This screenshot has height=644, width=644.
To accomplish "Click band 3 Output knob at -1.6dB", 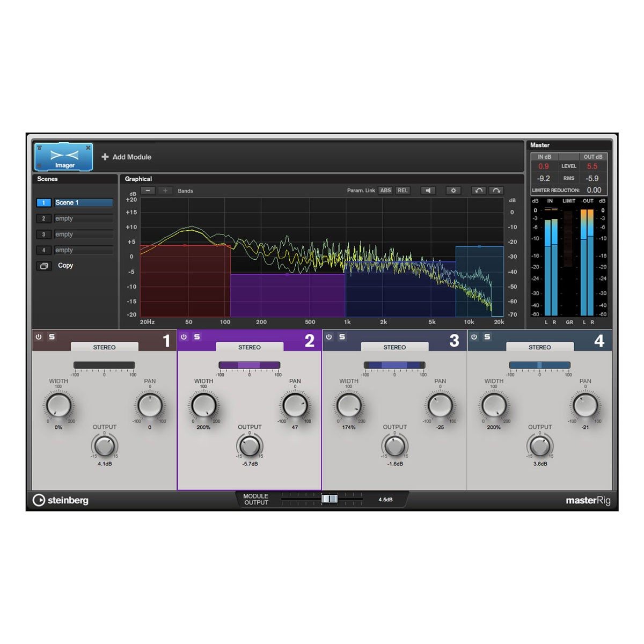I will click(x=395, y=446).
